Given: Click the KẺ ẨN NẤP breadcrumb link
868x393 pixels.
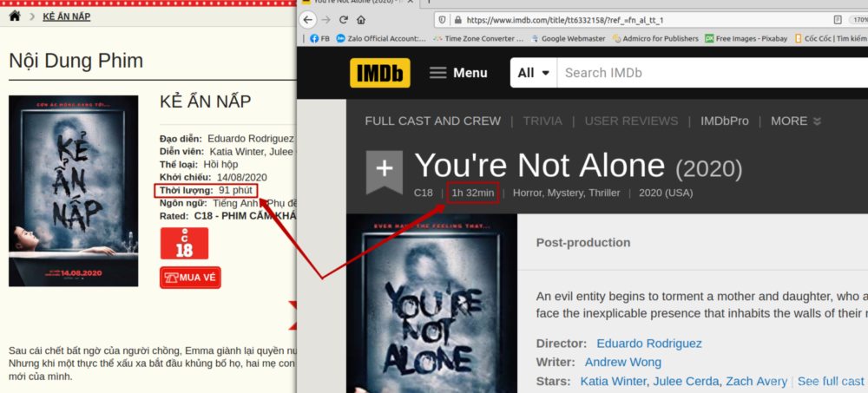Looking at the screenshot, I should coord(67,16).
